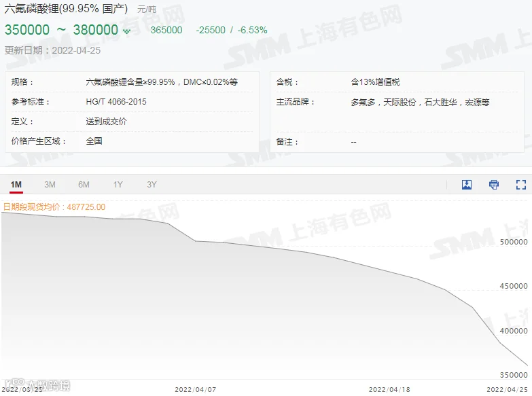Click the 参考标准 label
Image resolution: width=532 pixels, height=396 pixels.
pos(31,102)
